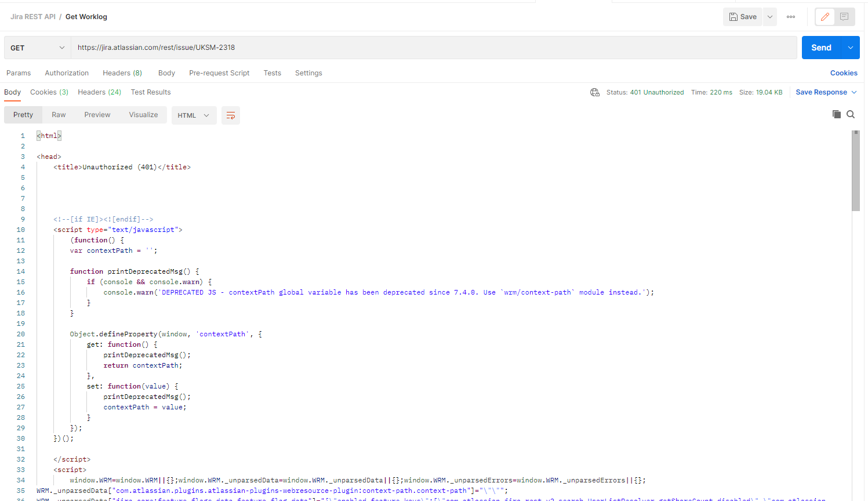Open the comments icon next to the pencil
This screenshot has height=501, width=868.
click(x=844, y=17)
